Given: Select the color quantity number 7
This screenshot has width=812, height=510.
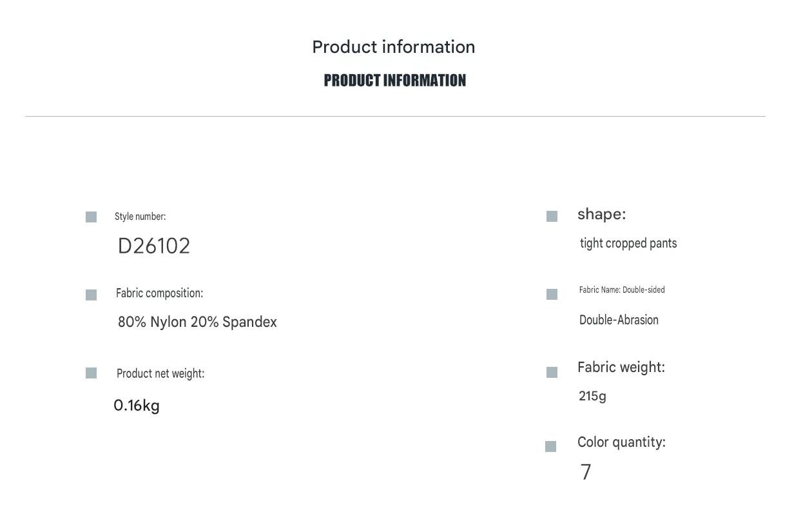Looking at the screenshot, I should [586, 473].
